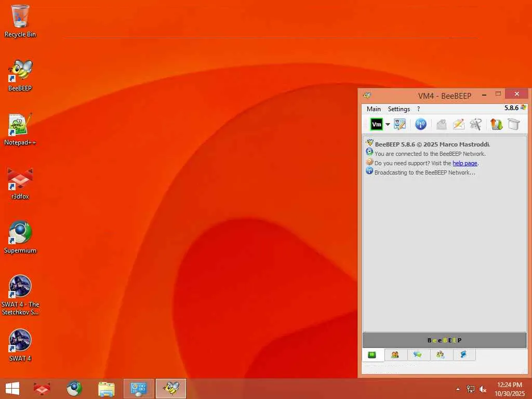Select the green activity tab
This screenshot has height=399, width=532.
tap(372, 355)
